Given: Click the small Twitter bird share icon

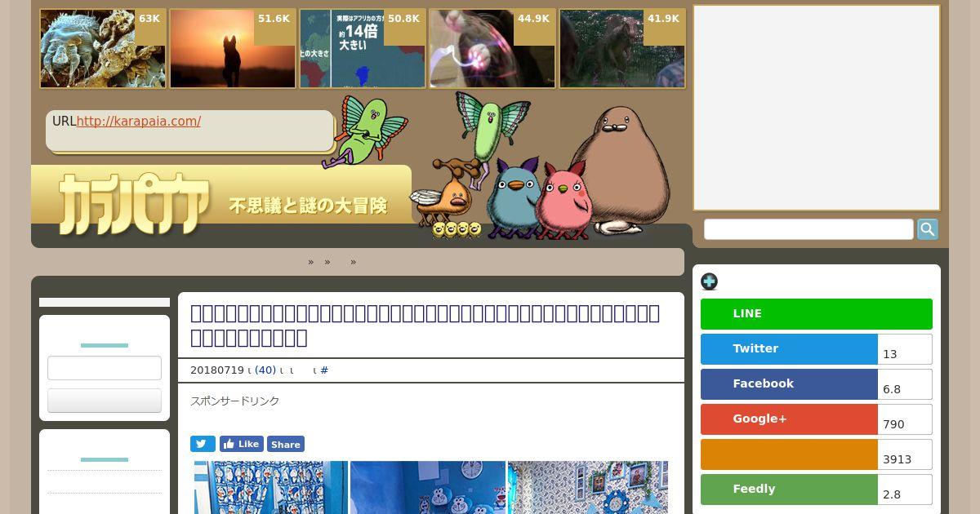Looking at the screenshot, I should point(203,444).
